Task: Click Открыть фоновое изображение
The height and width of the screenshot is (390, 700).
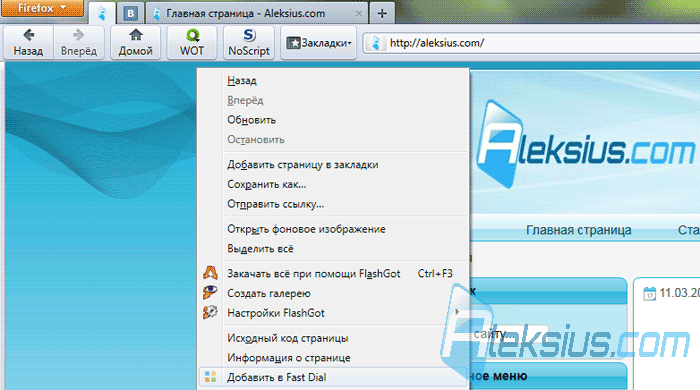Action: pos(333,229)
